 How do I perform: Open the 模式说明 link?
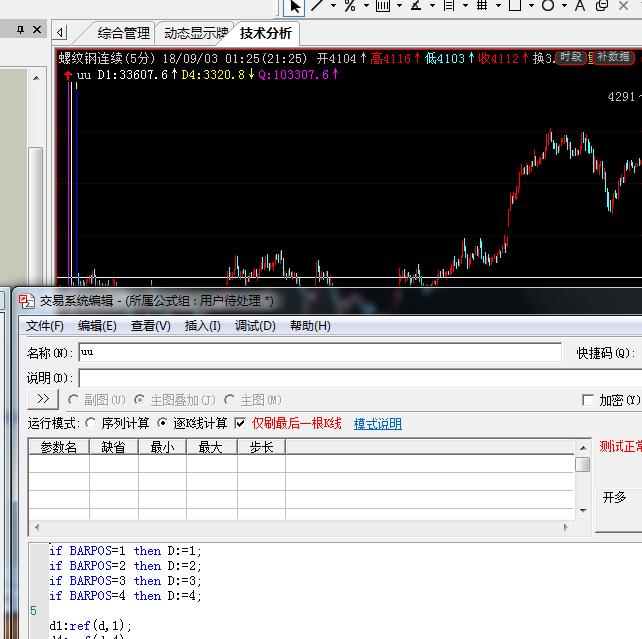378,424
